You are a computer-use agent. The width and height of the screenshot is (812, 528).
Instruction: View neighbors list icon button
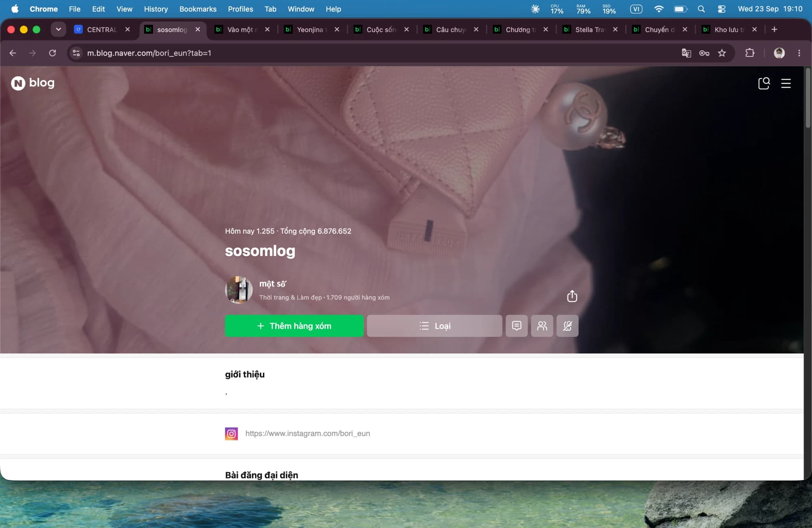(x=542, y=326)
